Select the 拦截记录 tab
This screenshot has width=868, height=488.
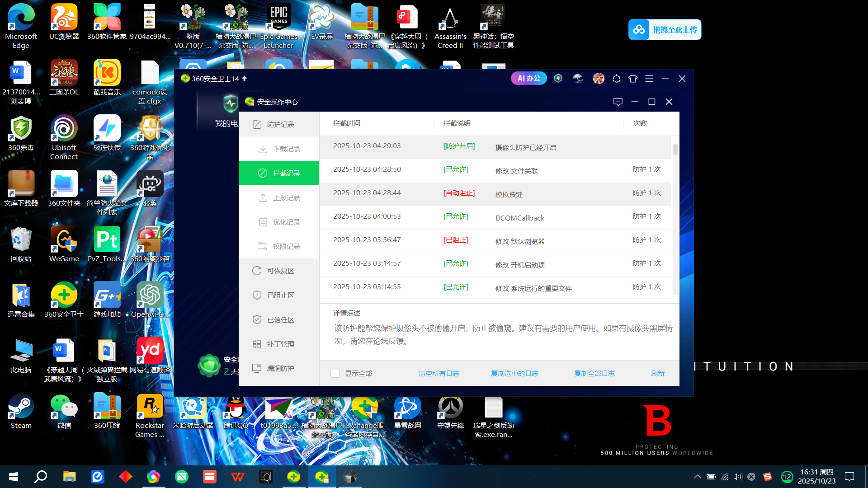[279, 173]
